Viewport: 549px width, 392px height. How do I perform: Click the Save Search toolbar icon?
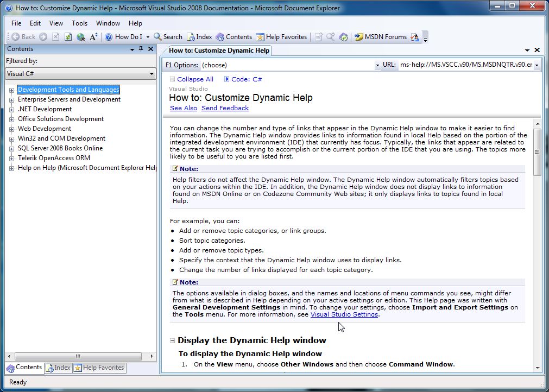331,37
